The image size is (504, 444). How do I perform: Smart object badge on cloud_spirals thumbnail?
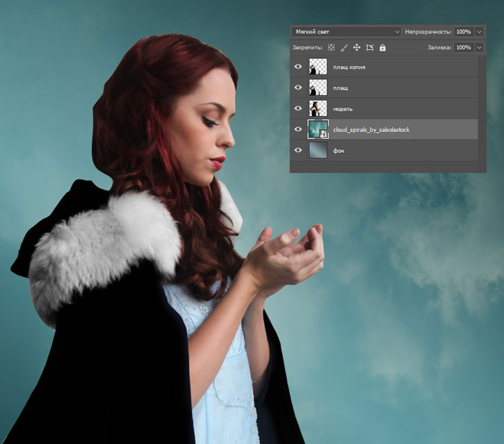click(324, 135)
